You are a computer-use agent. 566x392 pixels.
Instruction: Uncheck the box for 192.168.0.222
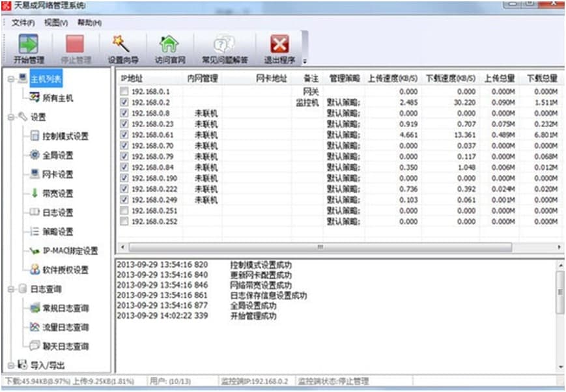[x=124, y=189]
